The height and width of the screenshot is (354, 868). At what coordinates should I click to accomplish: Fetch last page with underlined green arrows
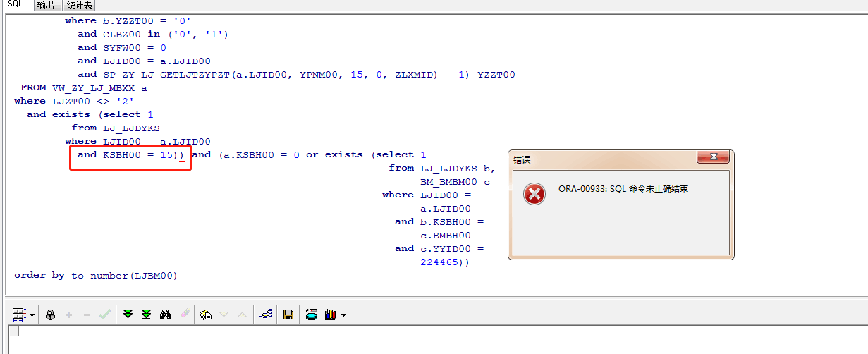pyautogui.click(x=146, y=315)
